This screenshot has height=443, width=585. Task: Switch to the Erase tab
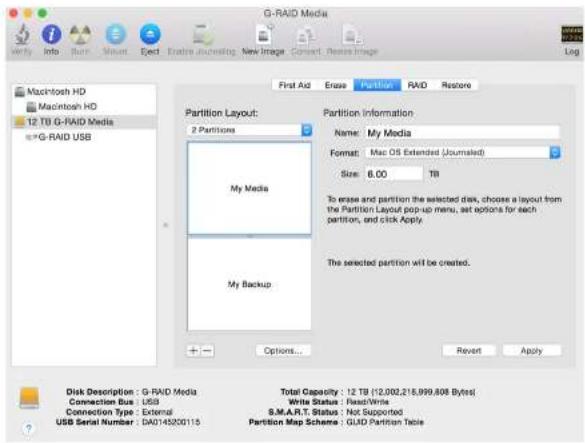[x=335, y=85]
